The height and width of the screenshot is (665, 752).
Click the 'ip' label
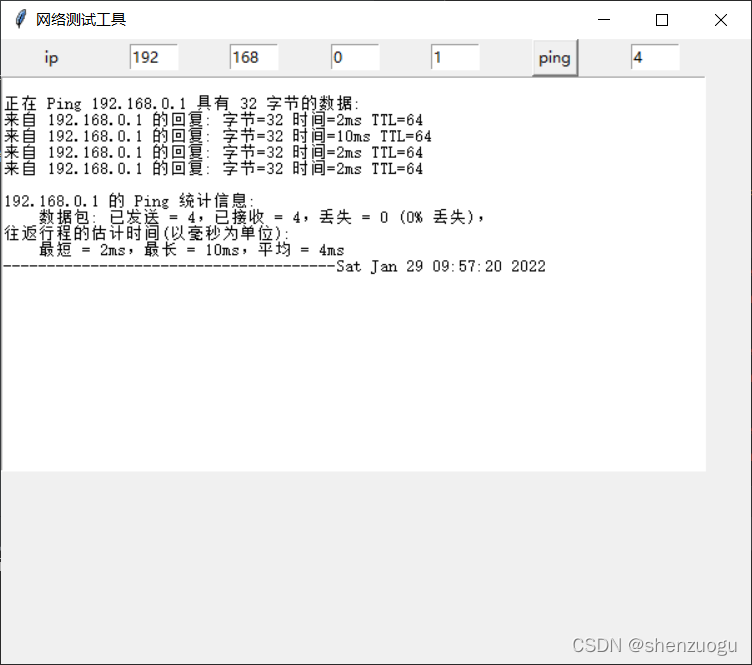click(x=51, y=58)
